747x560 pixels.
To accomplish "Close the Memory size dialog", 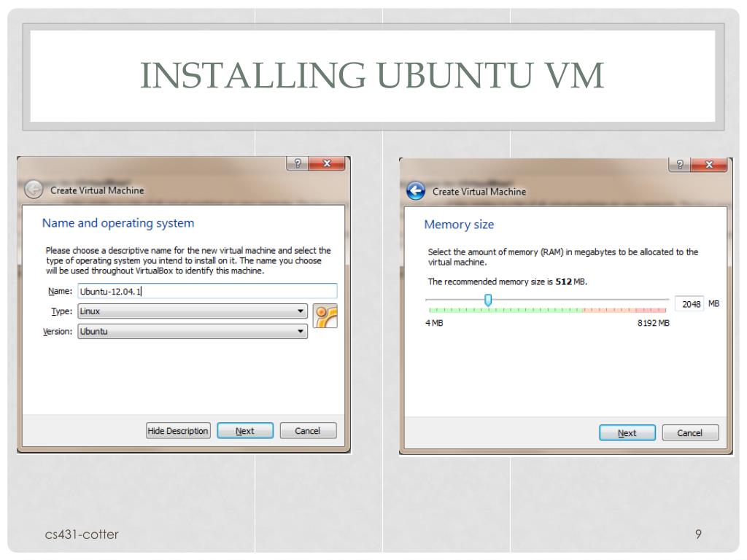I will (x=709, y=165).
